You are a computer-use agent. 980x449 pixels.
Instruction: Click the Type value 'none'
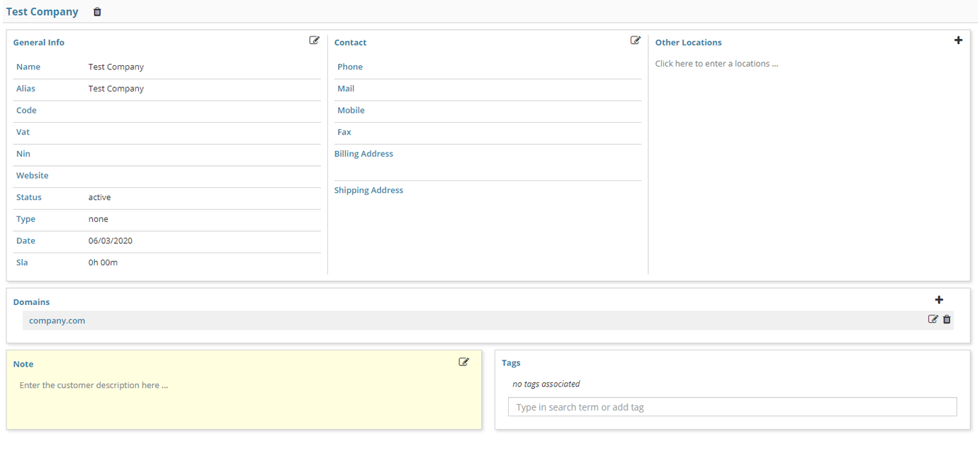click(x=98, y=219)
